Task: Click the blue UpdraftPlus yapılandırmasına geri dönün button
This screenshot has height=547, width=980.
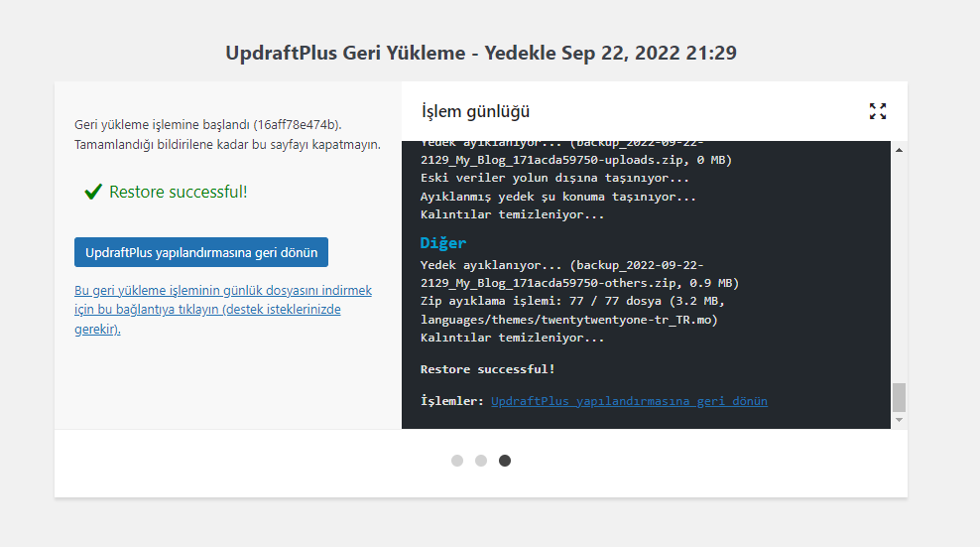Action: [x=201, y=252]
